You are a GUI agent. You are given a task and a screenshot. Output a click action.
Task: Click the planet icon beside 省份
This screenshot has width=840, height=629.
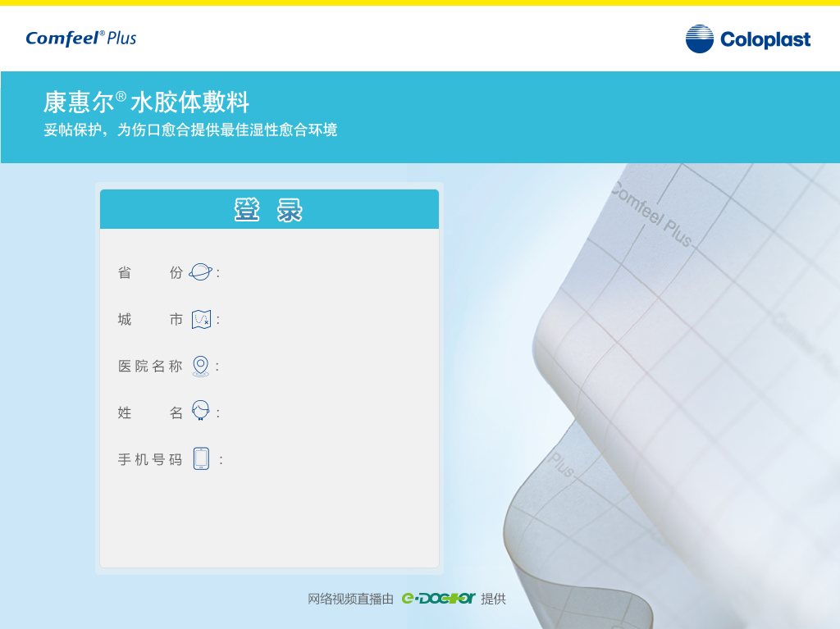click(x=200, y=272)
